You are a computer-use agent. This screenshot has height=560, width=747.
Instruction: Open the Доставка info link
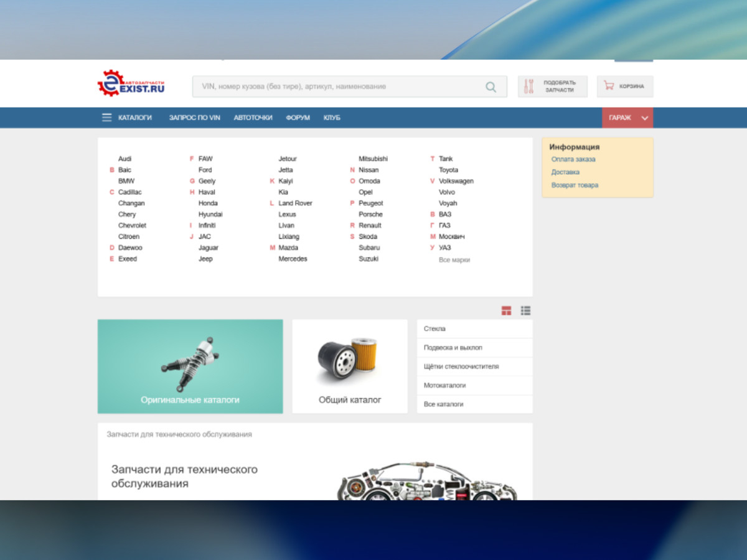(x=565, y=172)
